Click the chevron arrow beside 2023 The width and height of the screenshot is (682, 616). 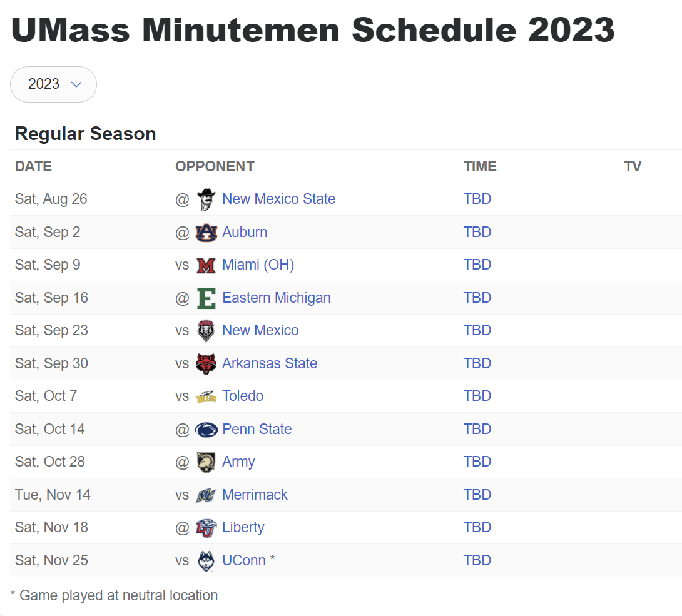click(76, 84)
